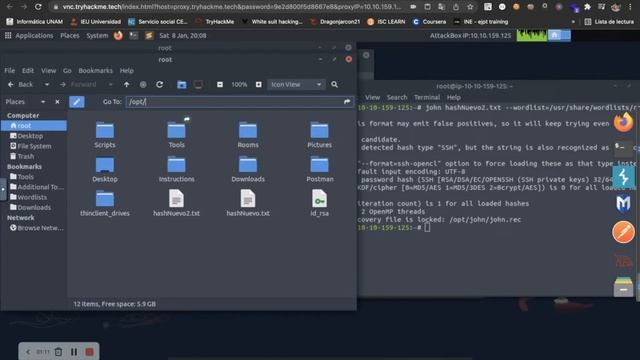Image resolution: width=640 pixels, height=360 pixels.
Task: Open the Back history dropdown arrow
Action: click(x=47, y=84)
